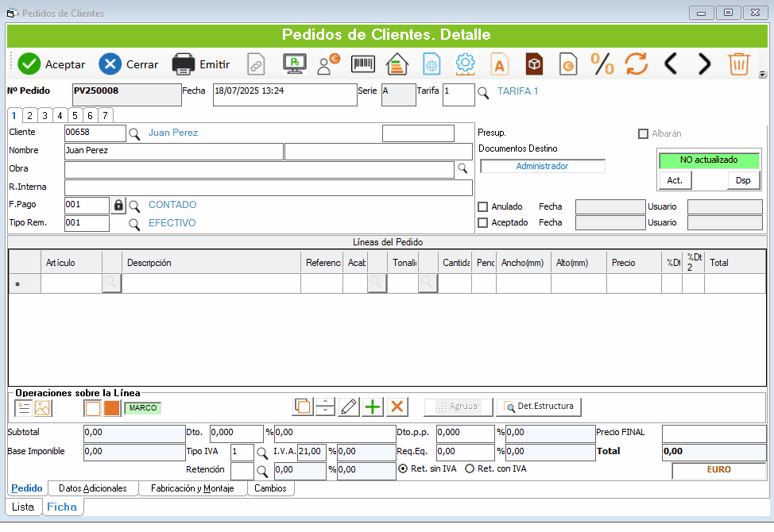
Task: Click the line details list icon
Action: (24, 408)
